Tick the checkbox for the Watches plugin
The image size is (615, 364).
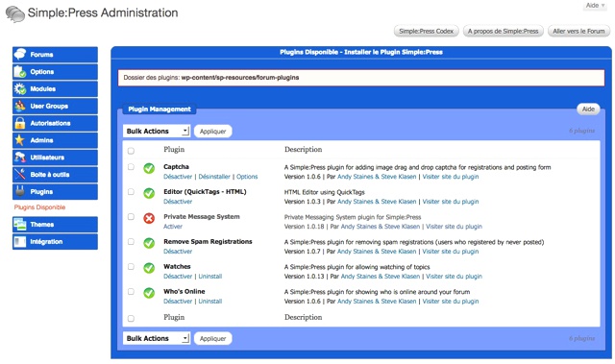[x=131, y=266]
